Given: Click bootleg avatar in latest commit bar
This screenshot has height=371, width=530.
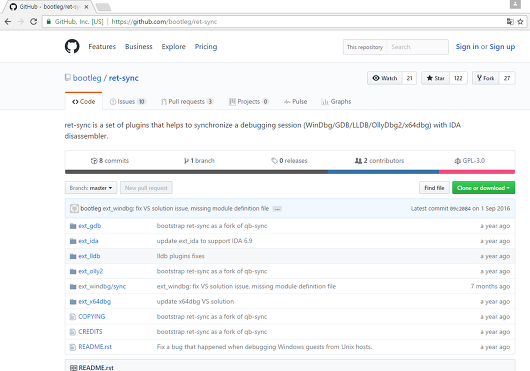Looking at the screenshot, I should tap(74, 208).
